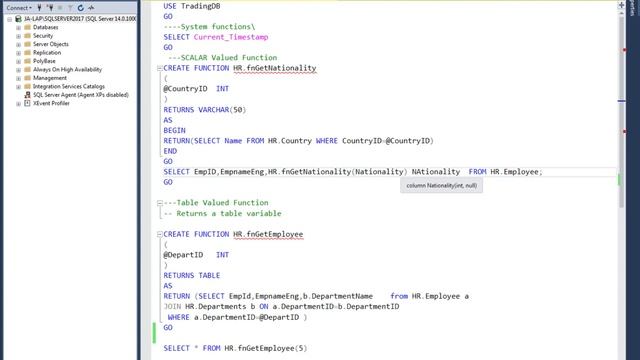Click the Connect Object Explorer plug icon
The image size is (640, 360).
40,7
